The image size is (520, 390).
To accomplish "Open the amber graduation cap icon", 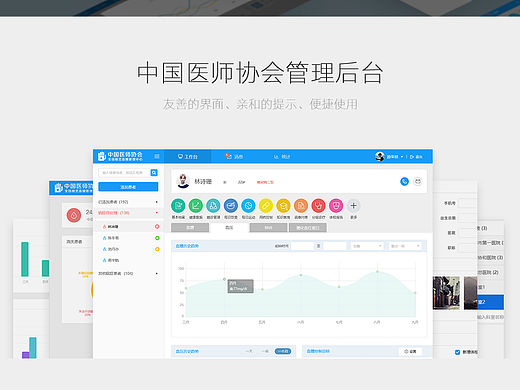I will pos(283,206).
